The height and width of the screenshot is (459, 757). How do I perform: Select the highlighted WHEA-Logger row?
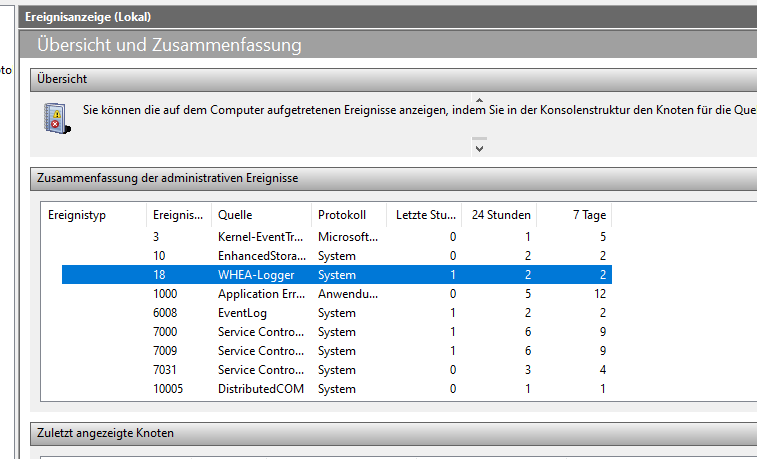[x=336, y=275]
